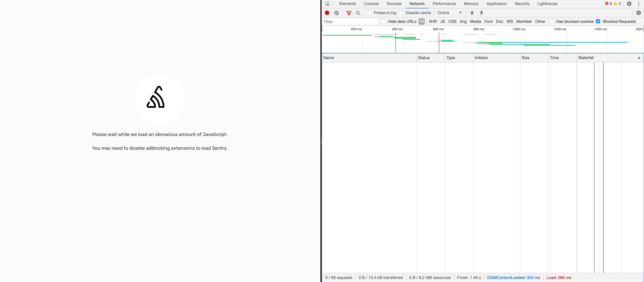Open network request search
The height and width of the screenshot is (282, 644).
coord(358,13)
